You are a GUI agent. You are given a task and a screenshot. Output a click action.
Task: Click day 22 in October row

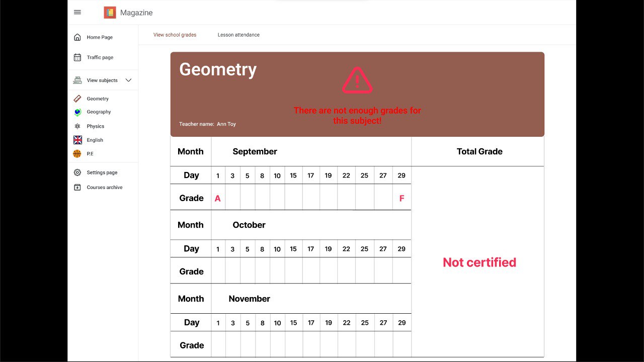pos(346,249)
